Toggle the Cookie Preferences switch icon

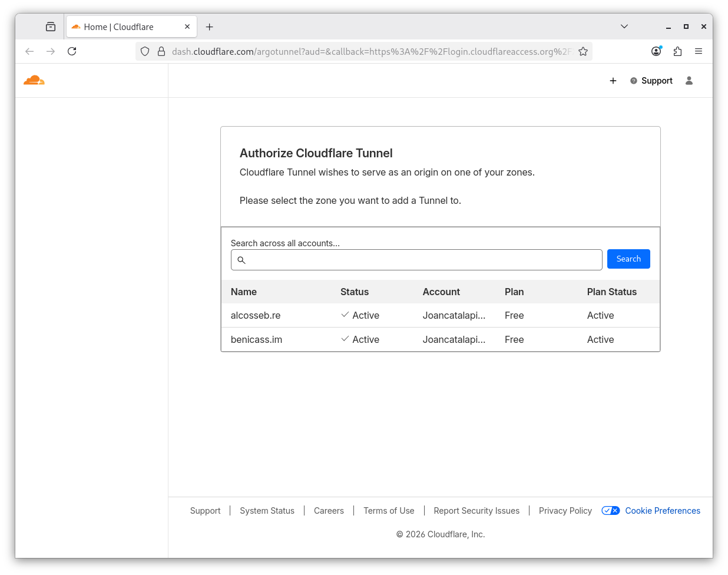point(610,511)
